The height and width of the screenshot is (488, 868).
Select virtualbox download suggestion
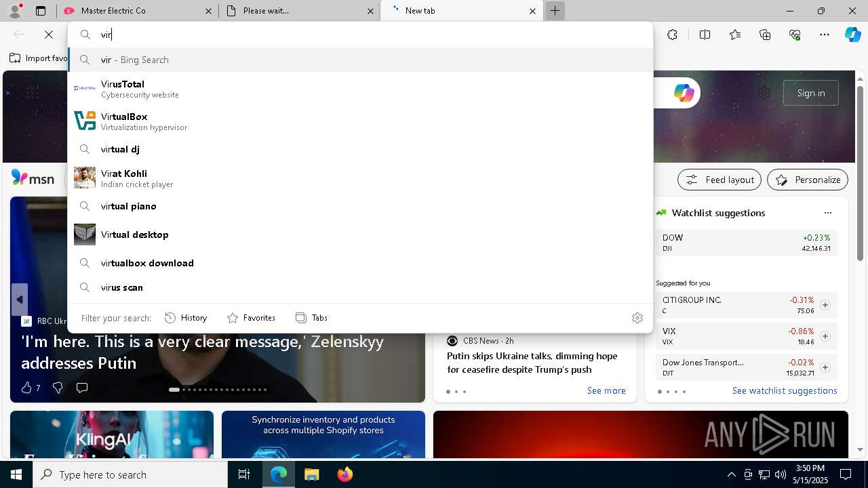360,263
